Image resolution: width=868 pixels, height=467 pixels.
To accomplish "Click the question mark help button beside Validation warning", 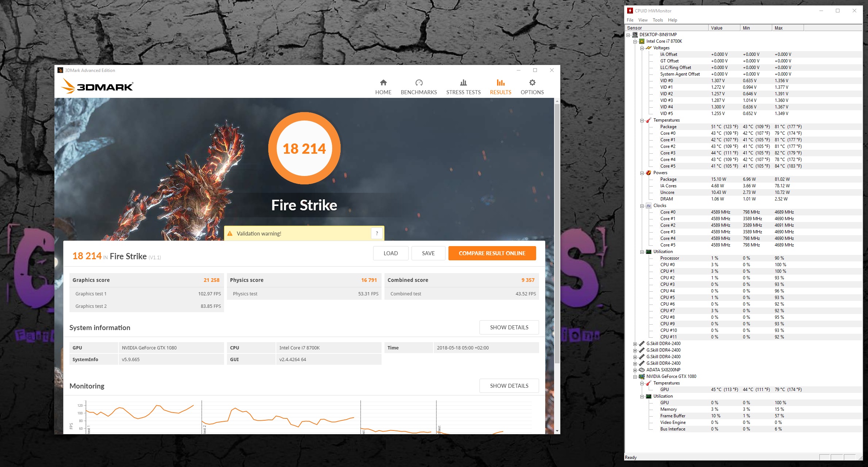I will coord(377,233).
